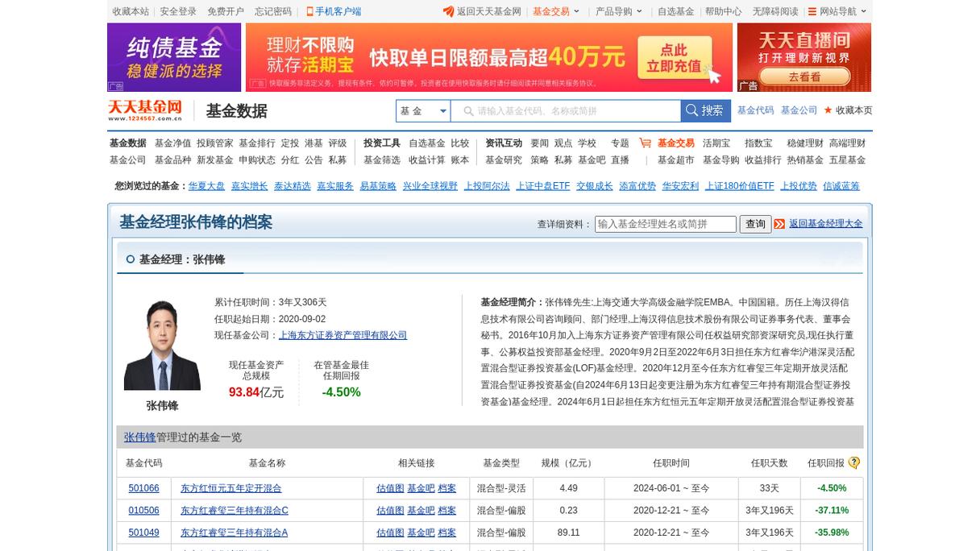Open 华夏大盘 in browsed funds
Screen dimensions: 980x551
pos(206,186)
